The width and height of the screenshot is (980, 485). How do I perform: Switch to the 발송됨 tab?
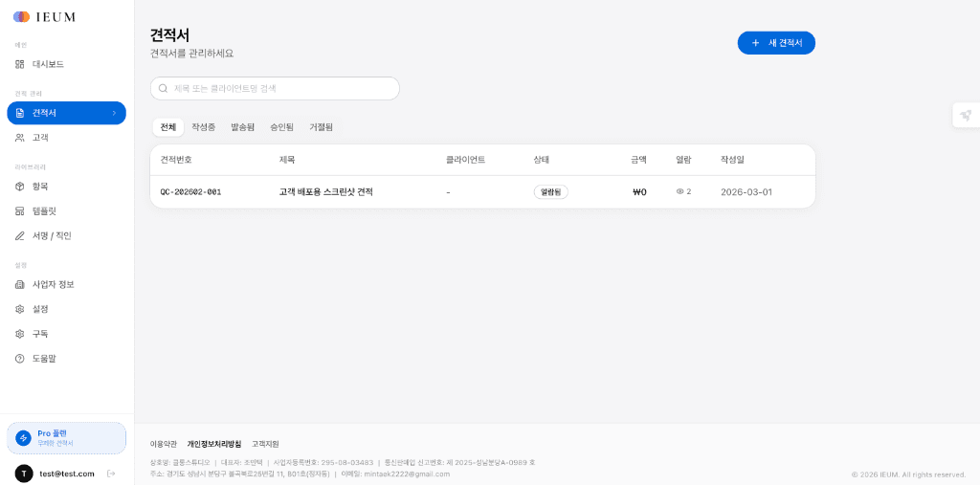pos(242,127)
